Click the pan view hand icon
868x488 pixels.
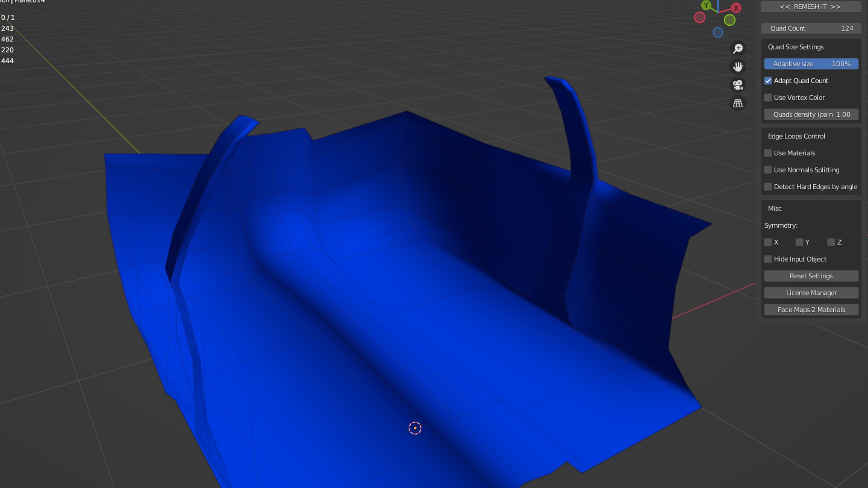738,67
